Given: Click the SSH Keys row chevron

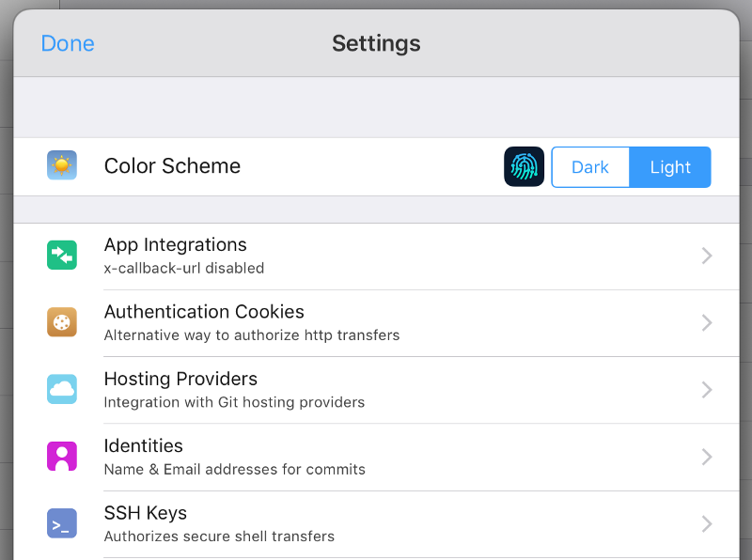Looking at the screenshot, I should pos(707,524).
